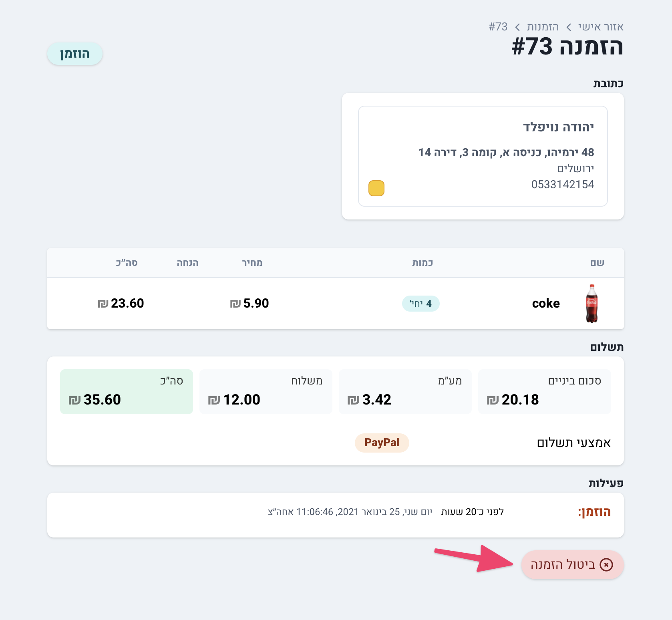
Task: Click the #73 breadcrumb item
Action: [498, 27]
